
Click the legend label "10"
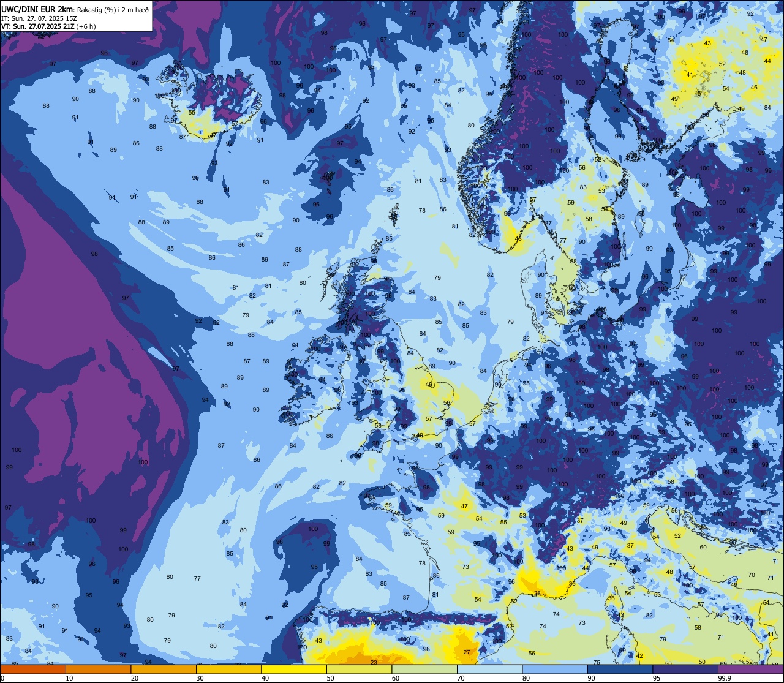pos(69,678)
